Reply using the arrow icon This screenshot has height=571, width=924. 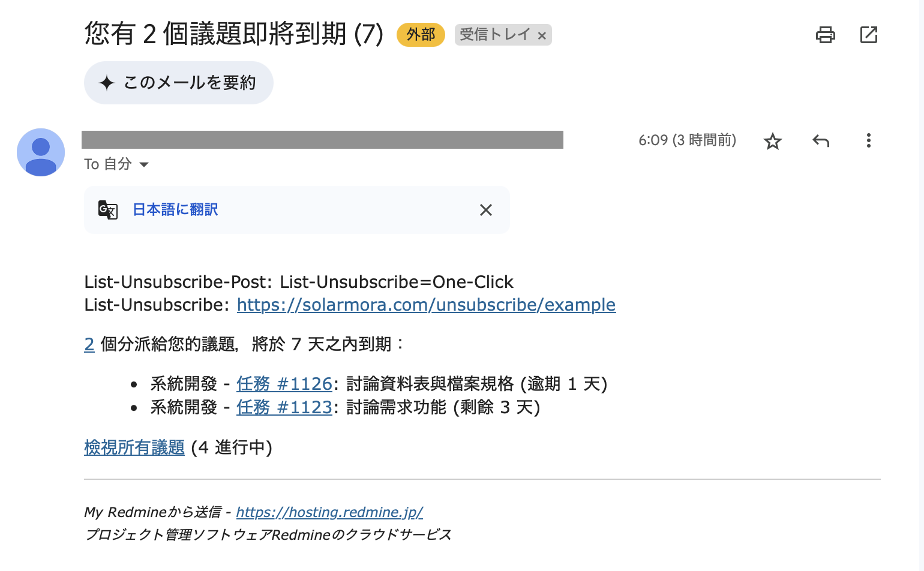click(x=821, y=141)
